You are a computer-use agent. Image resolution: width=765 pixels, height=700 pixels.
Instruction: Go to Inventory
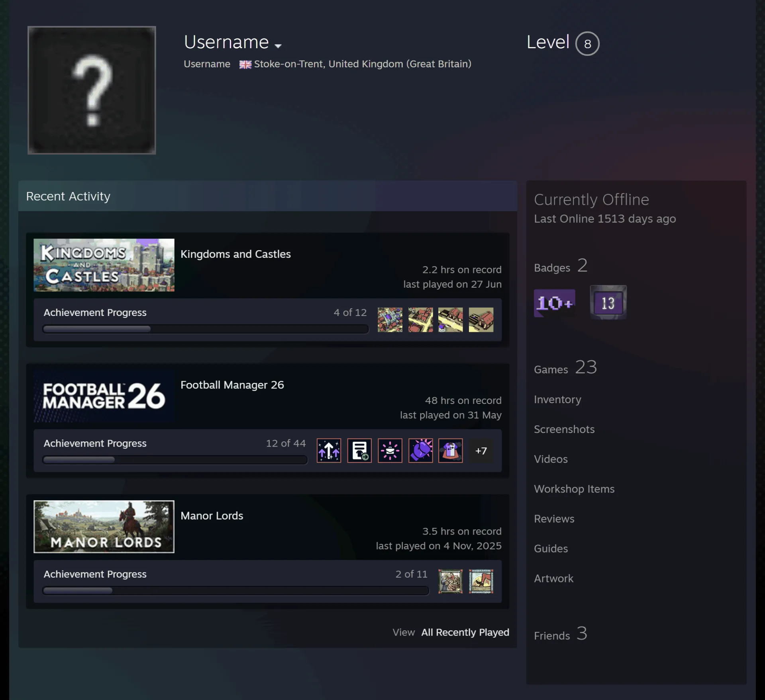(557, 399)
